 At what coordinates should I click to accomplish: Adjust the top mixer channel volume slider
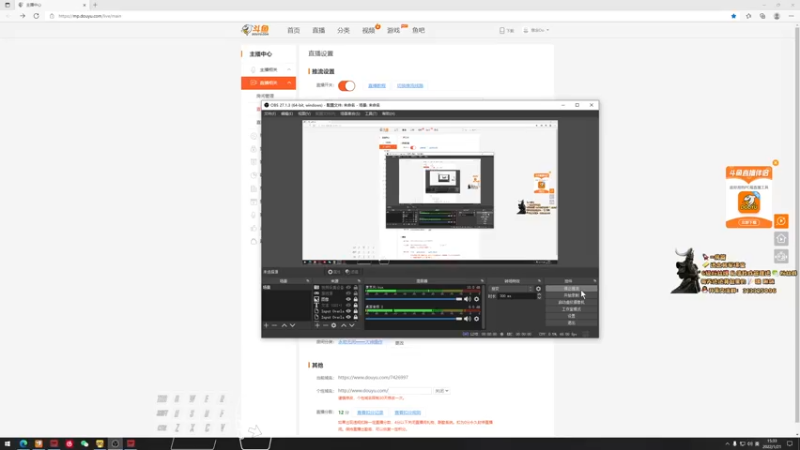pos(414,299)
